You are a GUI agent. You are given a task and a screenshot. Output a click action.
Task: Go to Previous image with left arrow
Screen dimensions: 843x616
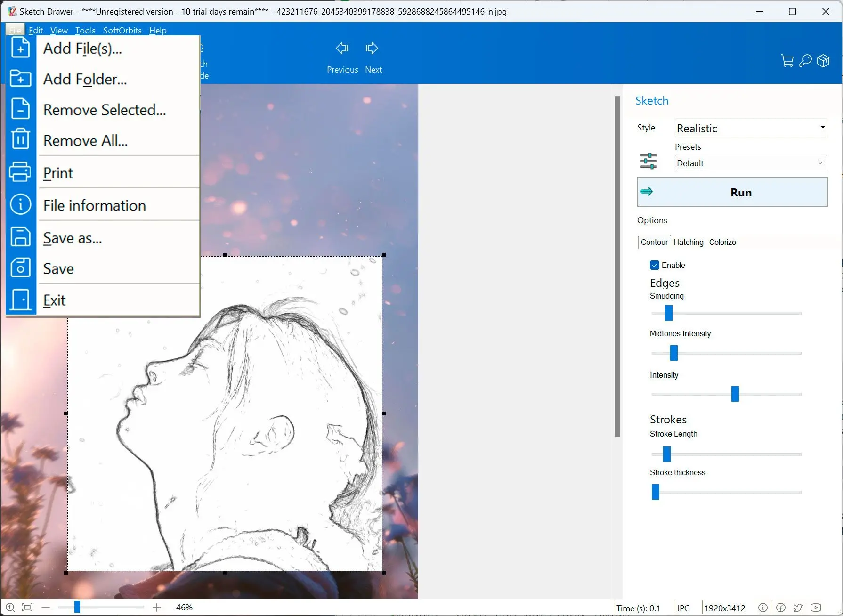pos(342,48)
